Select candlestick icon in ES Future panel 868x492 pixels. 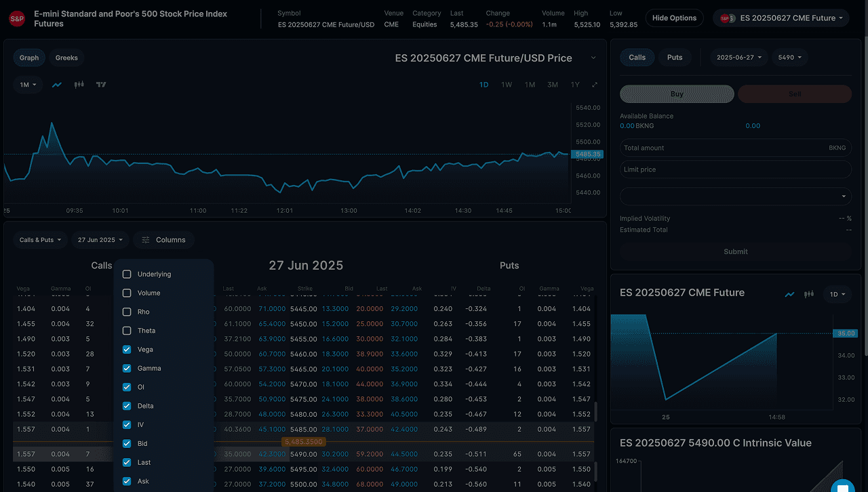808,294
